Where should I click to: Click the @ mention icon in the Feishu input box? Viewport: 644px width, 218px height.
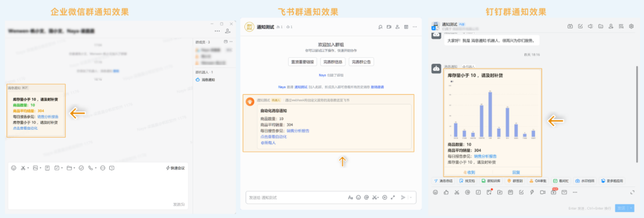366,198
